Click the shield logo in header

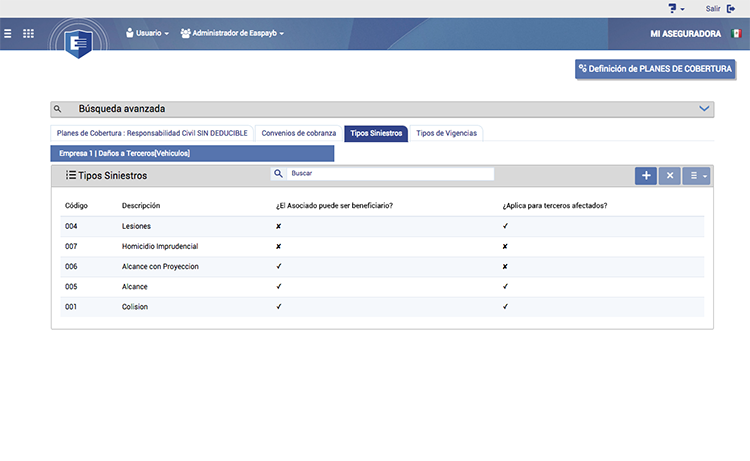tap(77, 41)
